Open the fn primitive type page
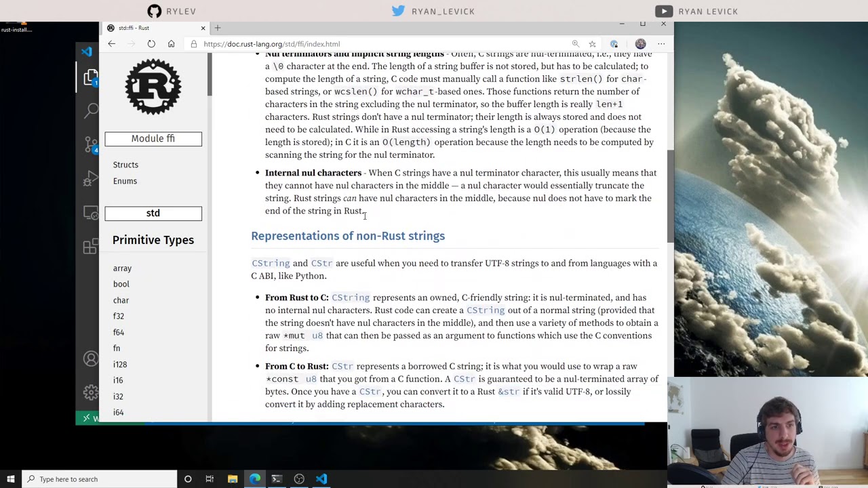The image size is (868, 488). (x=117, y=348)
